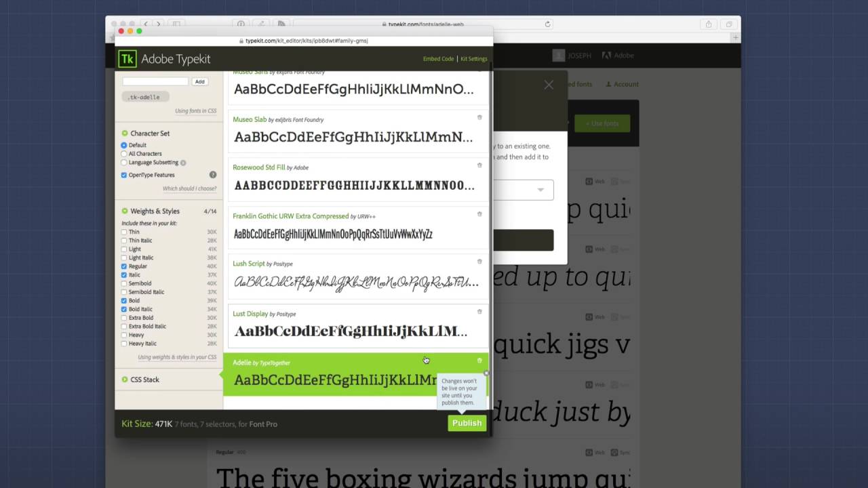This screenshot has width=868, height=488.
Task: Enable the Light Italic checkbox
Action: 124,258
